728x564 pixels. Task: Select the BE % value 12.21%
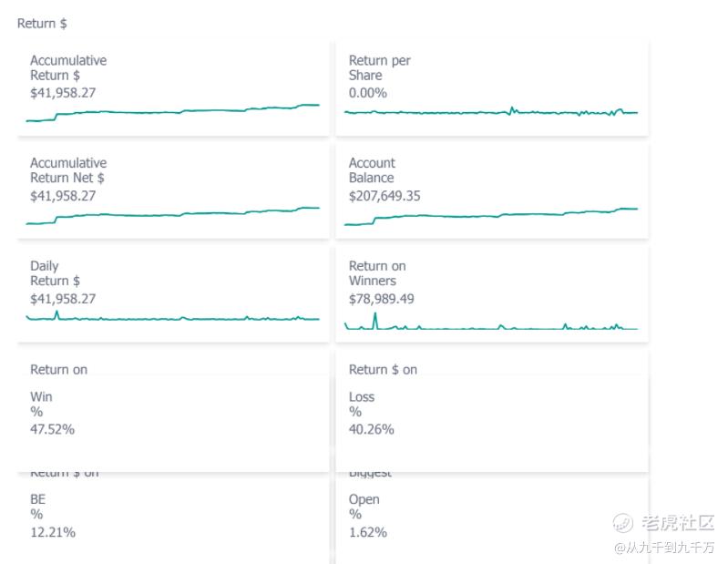[x=52, y=532]
